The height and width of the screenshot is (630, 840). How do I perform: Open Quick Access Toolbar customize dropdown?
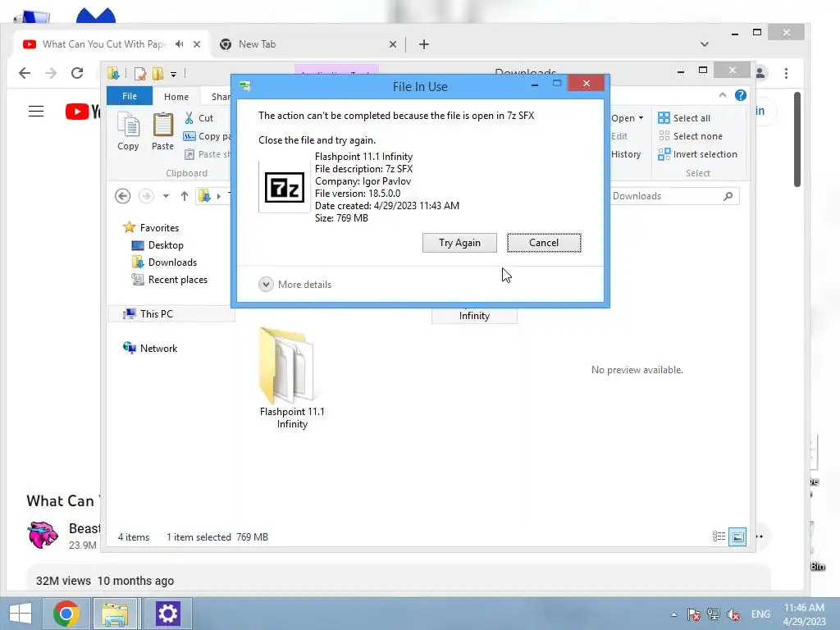pos(174,74)
